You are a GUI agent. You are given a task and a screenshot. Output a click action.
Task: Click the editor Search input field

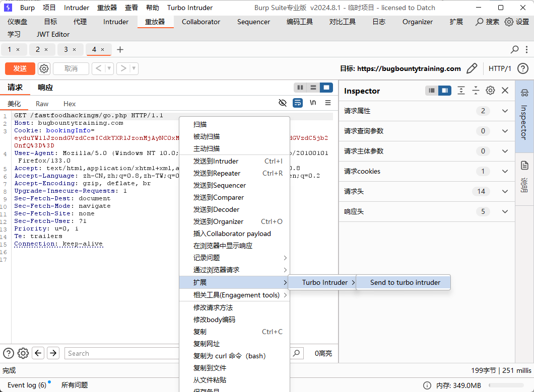[121, 353]
